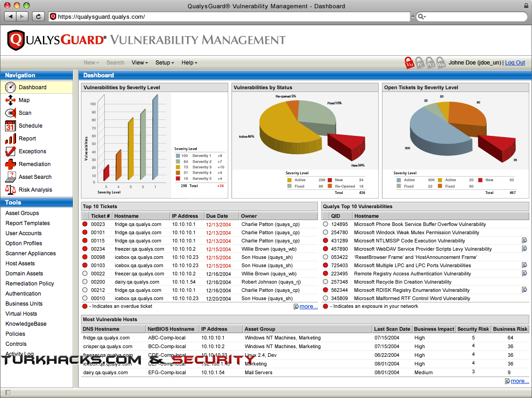Viewport: 532px width, 398px height.
Task: Select the status circle for ticket 00022
Action: pyautogui.click(x=85, y=274)
